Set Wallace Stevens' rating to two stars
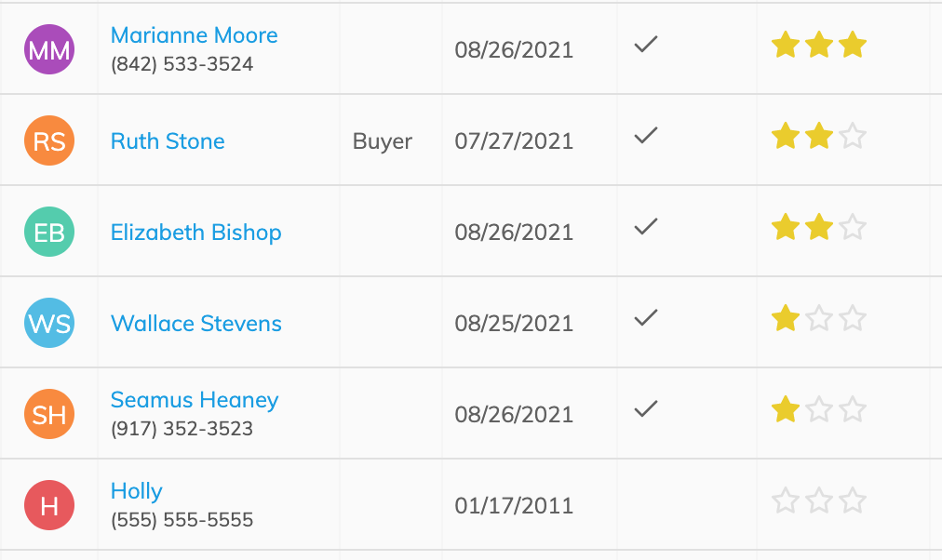Viewport: 942px width, 560px height. [x=819, y=319]
